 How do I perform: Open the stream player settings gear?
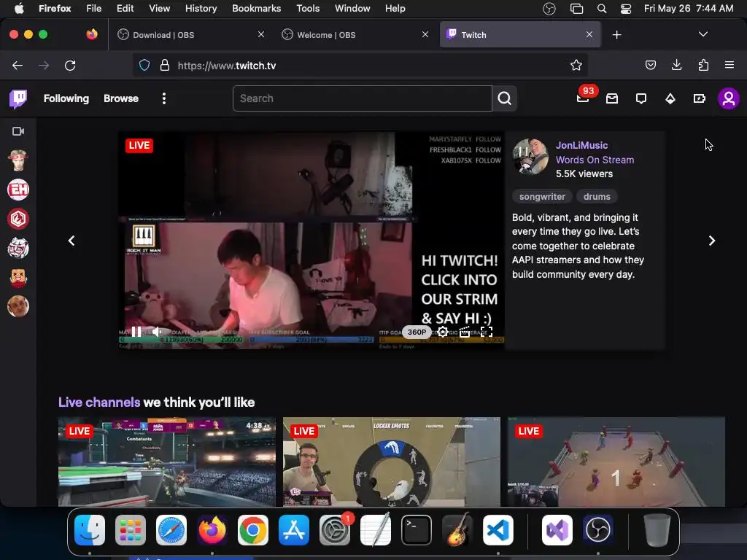click(443, 332)
